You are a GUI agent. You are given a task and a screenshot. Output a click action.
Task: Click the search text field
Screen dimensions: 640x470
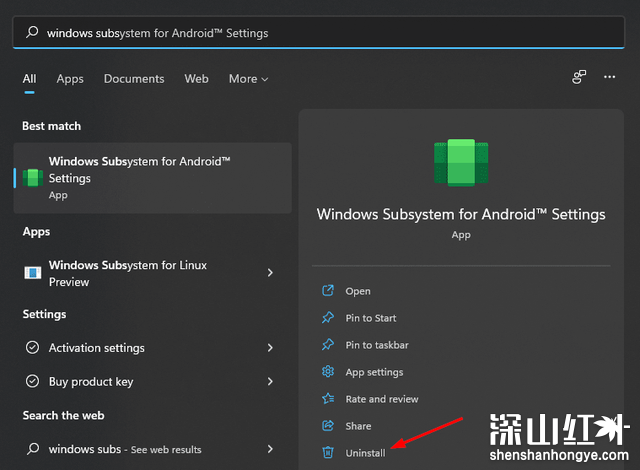pyautogui.click(x=318, y=33)
